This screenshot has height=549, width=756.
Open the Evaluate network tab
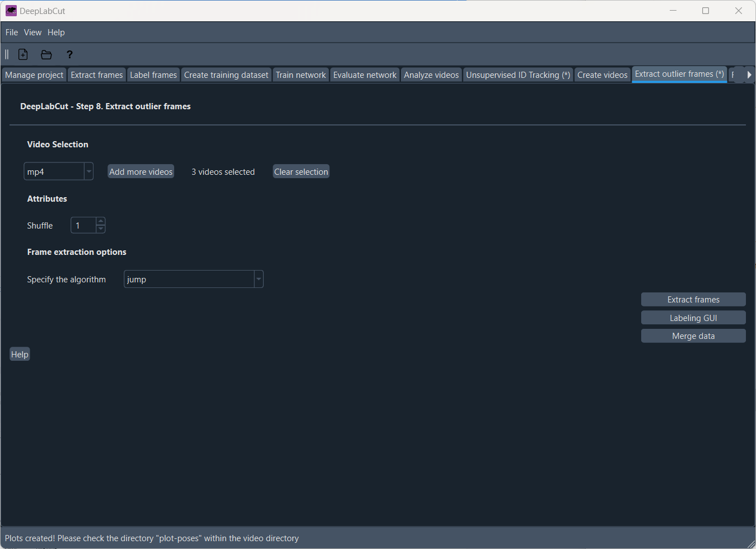coord(365,75)
